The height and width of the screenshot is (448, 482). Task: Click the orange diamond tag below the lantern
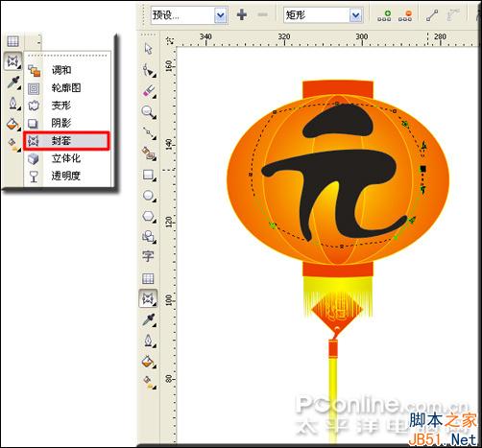(x=337, y=311)
